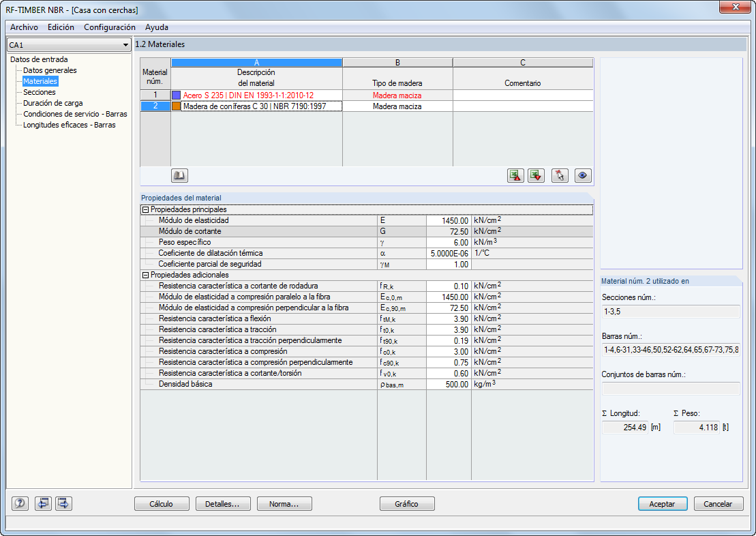Click the Longitud total field 254.49

(x=625, y=428)
